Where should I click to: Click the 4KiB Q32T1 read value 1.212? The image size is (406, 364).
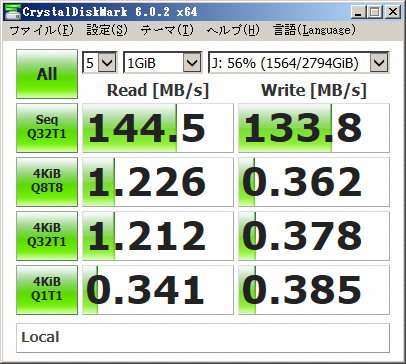[158, 236]
